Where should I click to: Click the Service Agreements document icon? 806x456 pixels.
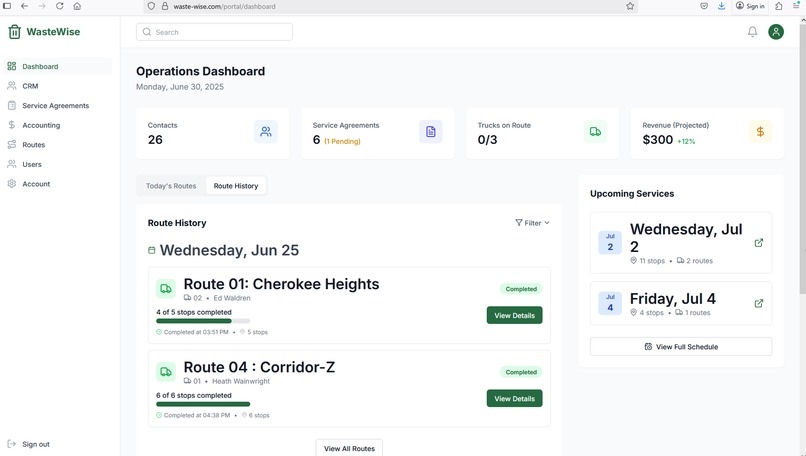coord(431,132)
